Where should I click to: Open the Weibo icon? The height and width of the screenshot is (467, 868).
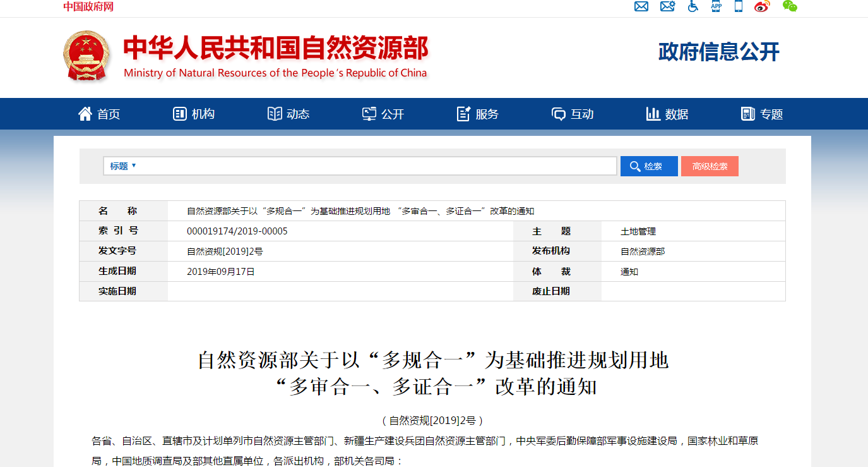coord(762,6)
